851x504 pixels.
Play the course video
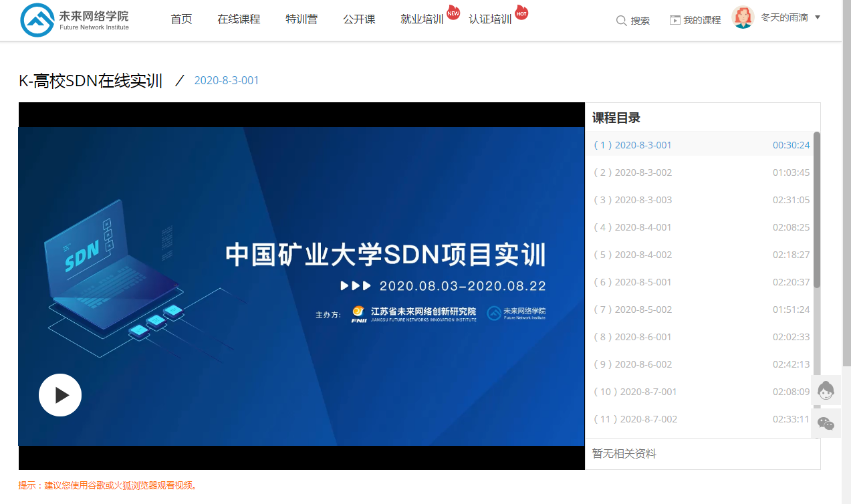[x=60, y=395]
